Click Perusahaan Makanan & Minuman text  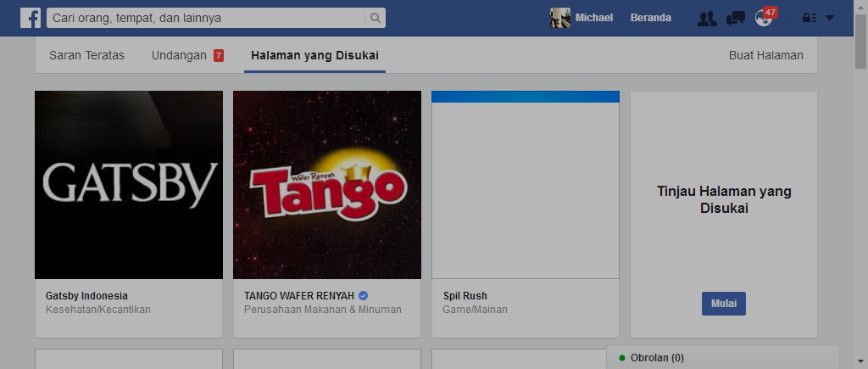pyautogui.click(x=323, y=310)
